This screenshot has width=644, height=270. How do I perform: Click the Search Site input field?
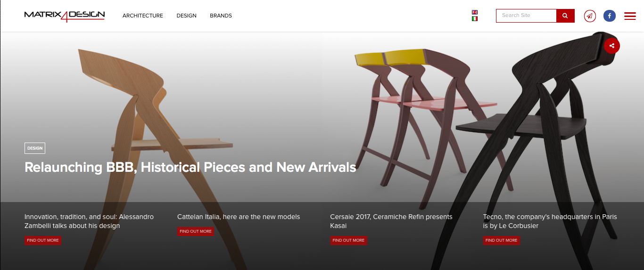(x=526, y=16)
